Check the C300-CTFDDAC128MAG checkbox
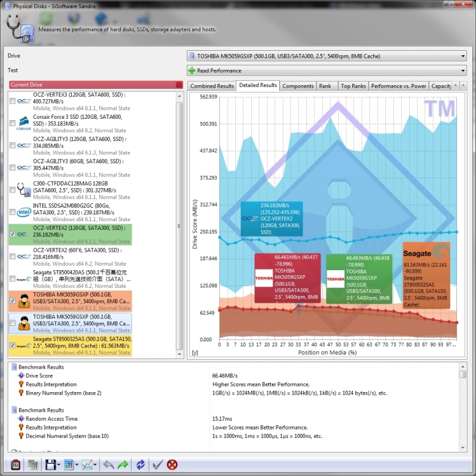The width and height of the screenshot is (476, 476). [x=12, y=190]
